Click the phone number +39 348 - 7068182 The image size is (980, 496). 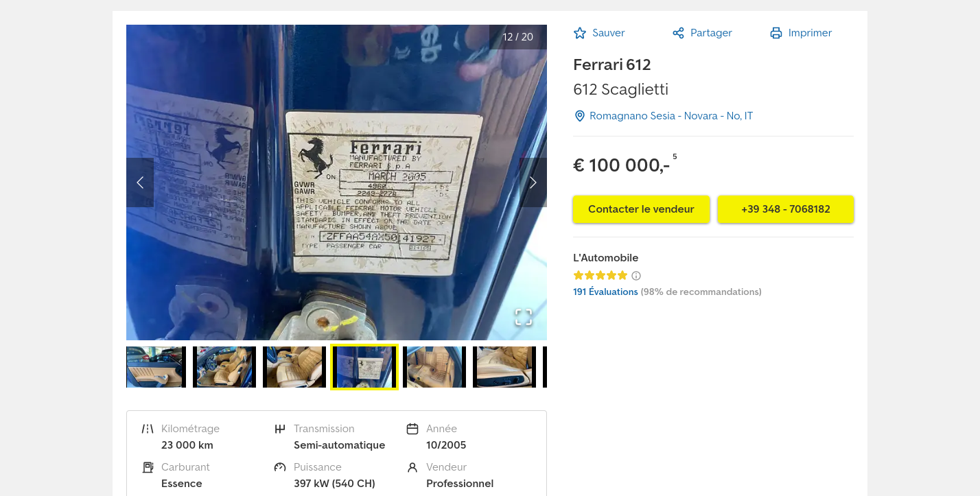786,209
